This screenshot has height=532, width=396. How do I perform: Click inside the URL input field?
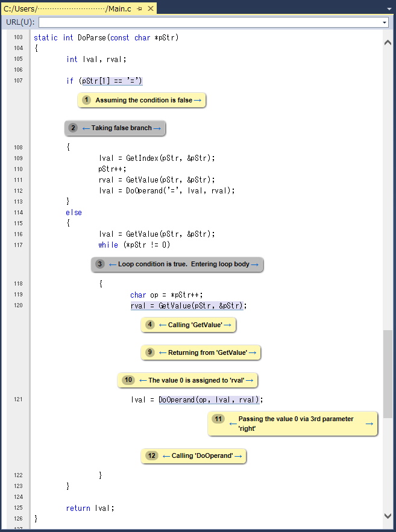pos(211,22)
